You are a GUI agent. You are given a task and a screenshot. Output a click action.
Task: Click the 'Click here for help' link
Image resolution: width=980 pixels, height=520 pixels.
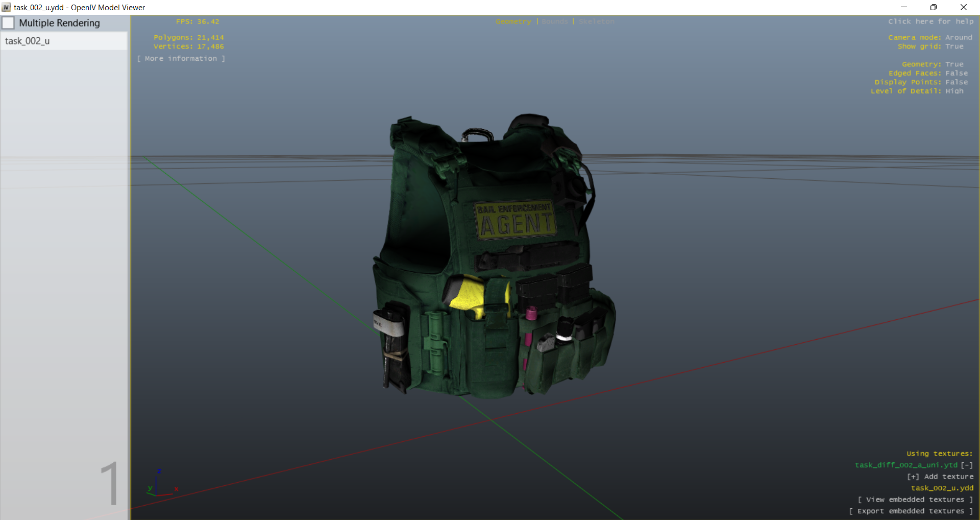coord(930,21)
